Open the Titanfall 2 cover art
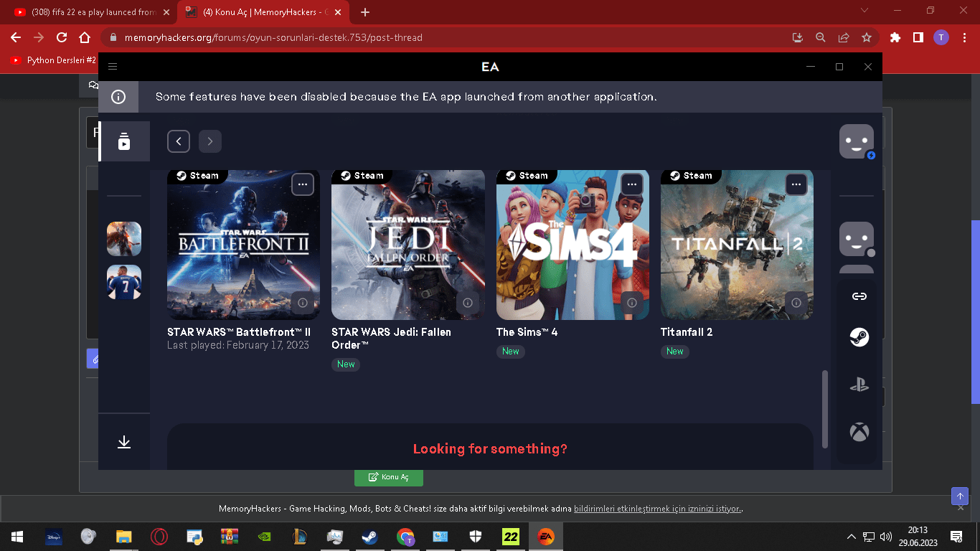 [x=737, y=245]
